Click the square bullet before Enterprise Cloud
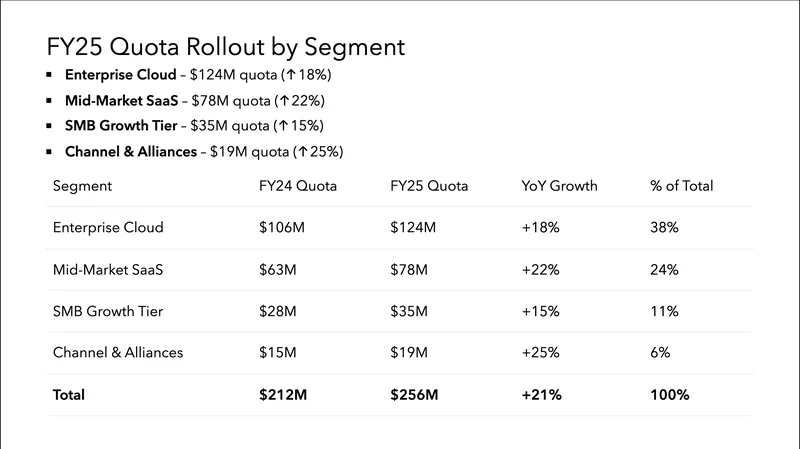Screen dimensions: 800x449 (50, 75)
